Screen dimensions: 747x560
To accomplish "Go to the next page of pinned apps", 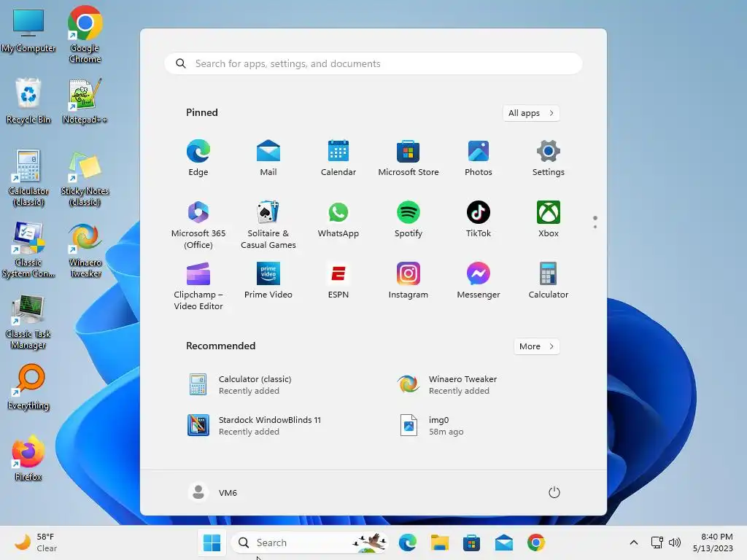I will coord(595,227).
